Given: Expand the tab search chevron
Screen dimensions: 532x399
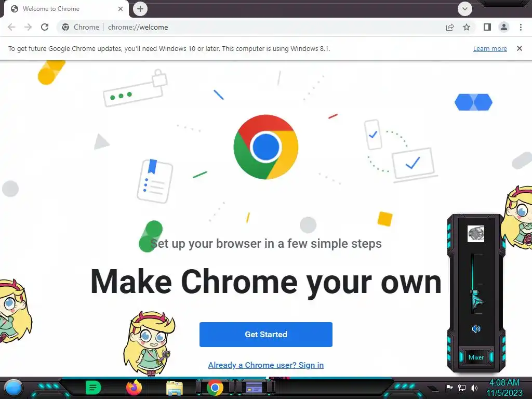Looking at the screenshot, I should coord(465,9).
